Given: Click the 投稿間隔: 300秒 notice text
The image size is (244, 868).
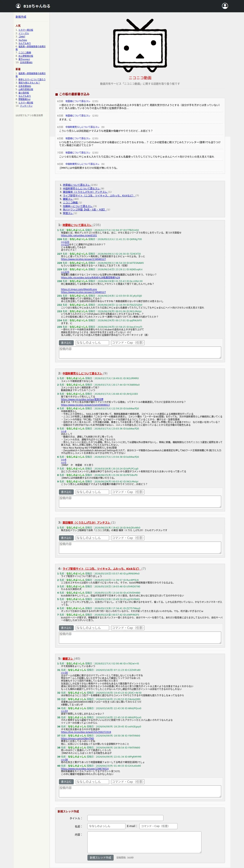Looking at the screenshot, I should click(x=125, y=858).
